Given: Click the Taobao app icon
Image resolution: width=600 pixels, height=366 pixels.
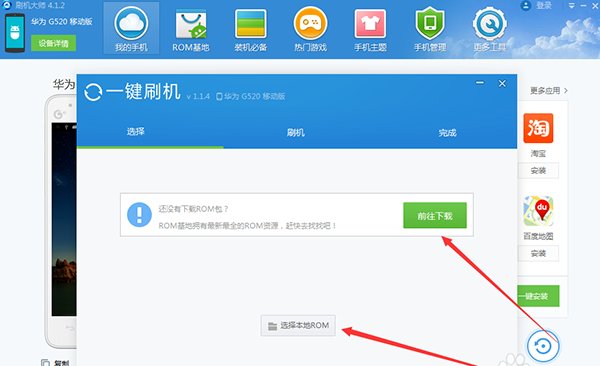Looking at the screenshot, I should [x=538, y=128].
